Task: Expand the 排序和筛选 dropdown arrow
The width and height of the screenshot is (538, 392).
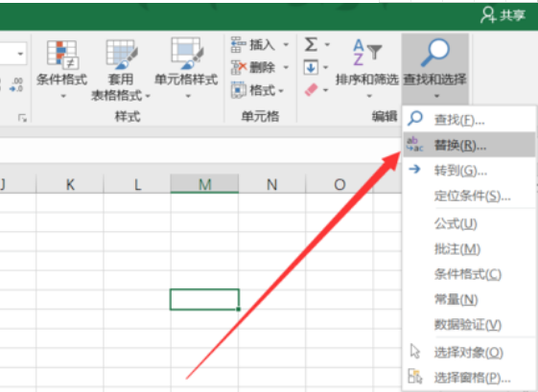Action: click(369, 97)
